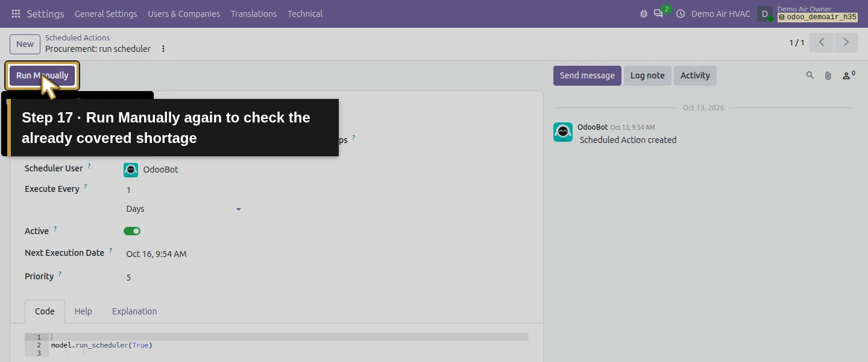Search messages with the magnifier icon
Image resolution: width=868 pixels, height=362 pixels.
810,75
